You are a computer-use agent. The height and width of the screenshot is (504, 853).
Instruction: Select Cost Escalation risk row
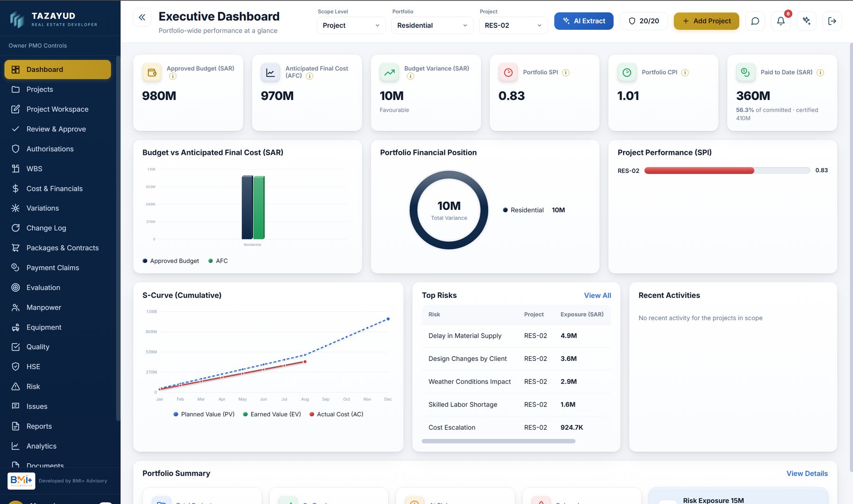click(516, 428)
